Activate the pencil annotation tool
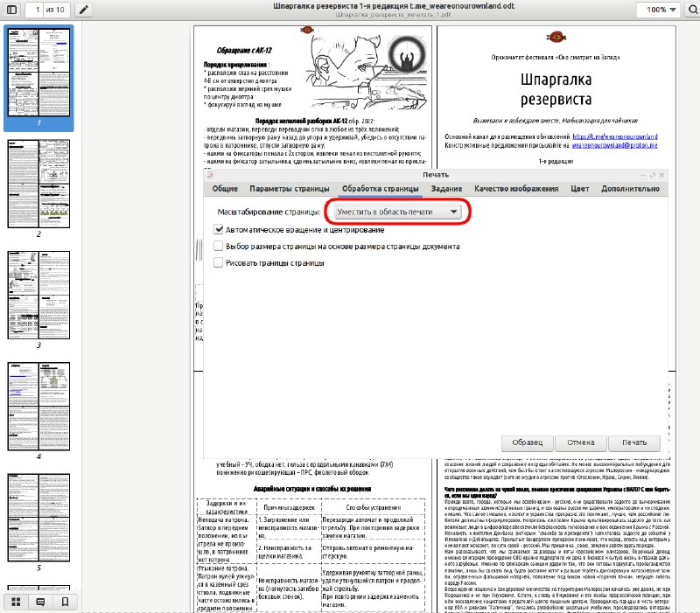 coord(83,10)
